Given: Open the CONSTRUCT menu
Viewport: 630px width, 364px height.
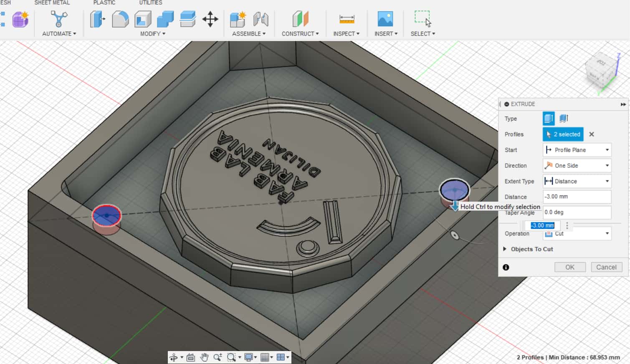Looking at the screenshot, I should [300, 33].
